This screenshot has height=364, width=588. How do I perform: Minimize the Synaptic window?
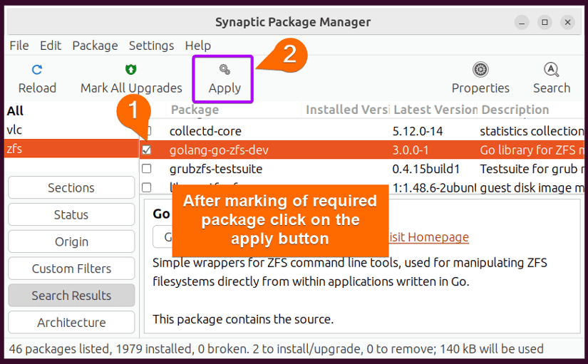[521, 23]
